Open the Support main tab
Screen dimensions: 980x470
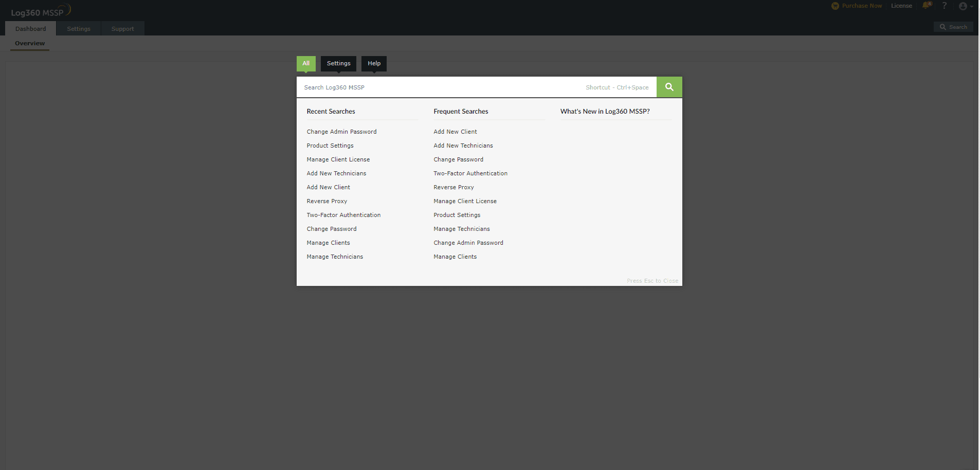point(122,29)
